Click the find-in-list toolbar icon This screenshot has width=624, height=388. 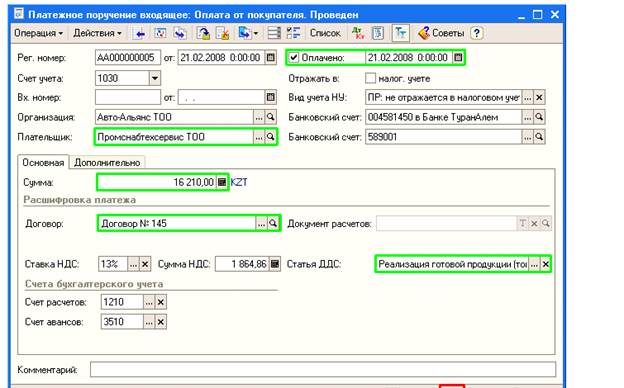(160, 33)
